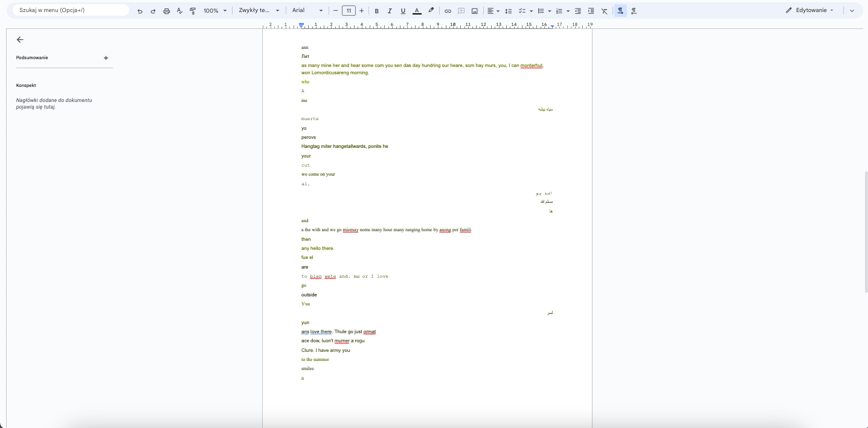The image size is (868, 428).
Task: Collapse the toolbar with the chevron
Action: pos(852,11)
